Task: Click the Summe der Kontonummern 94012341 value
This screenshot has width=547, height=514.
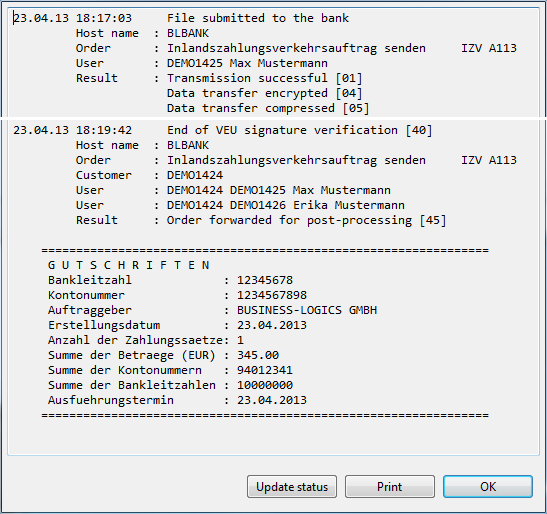Action: [x=265, y=370]
